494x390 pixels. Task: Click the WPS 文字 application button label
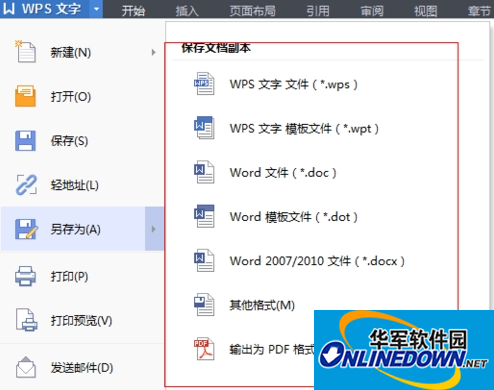coord(51,9)
